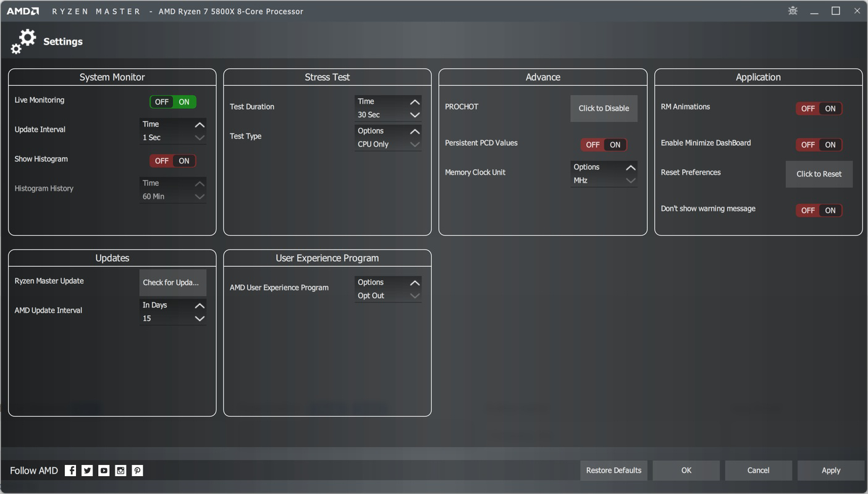Click the 1 Sec update interval value

coord(151,138)
